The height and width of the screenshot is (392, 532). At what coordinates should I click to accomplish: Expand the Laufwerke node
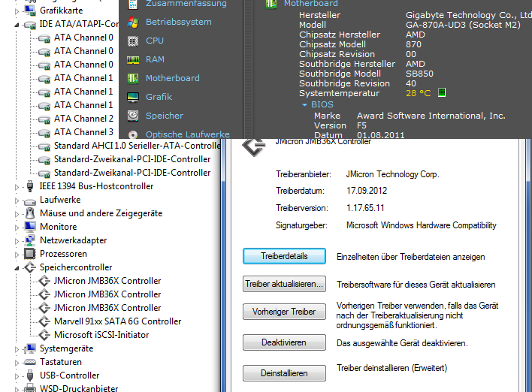coord(17,201)
